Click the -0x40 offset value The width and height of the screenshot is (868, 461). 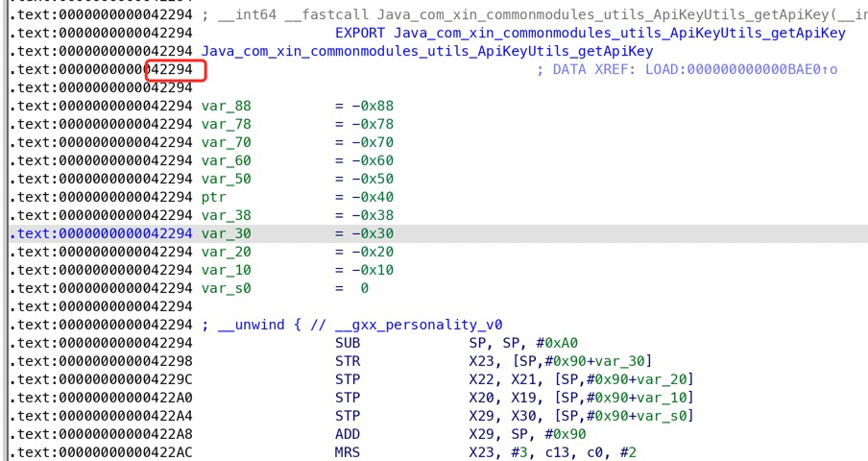tap(373, 197)
